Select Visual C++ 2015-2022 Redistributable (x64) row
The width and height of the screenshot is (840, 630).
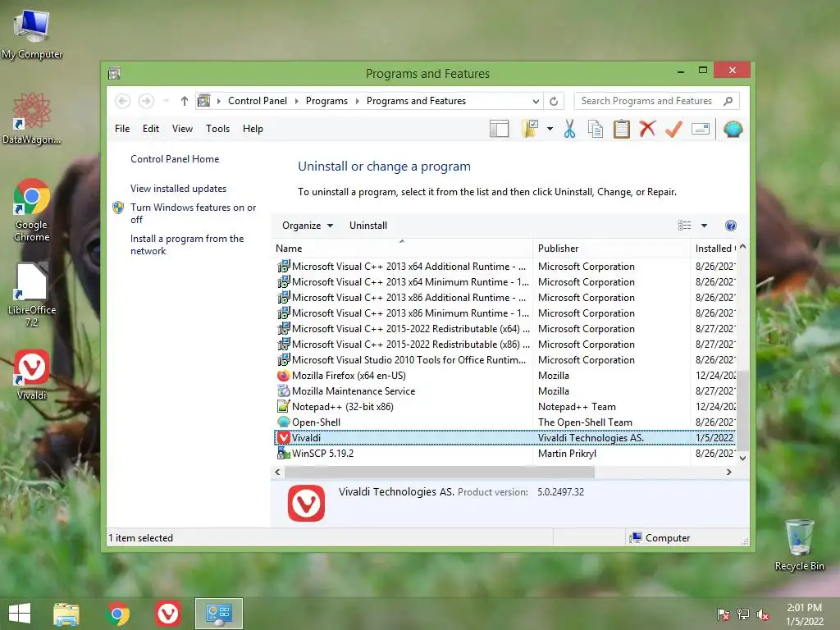click(x=504, y=329)
